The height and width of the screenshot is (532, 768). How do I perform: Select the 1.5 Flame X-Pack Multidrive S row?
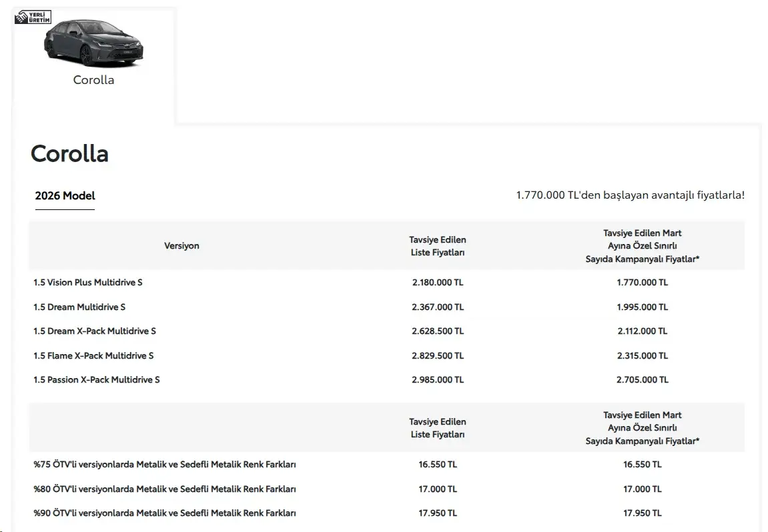coord(387,355)
